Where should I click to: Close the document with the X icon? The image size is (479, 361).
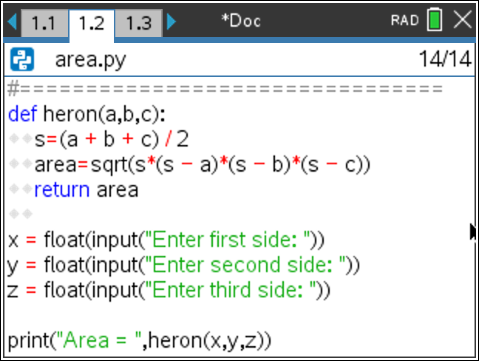(x=463, y=20)
